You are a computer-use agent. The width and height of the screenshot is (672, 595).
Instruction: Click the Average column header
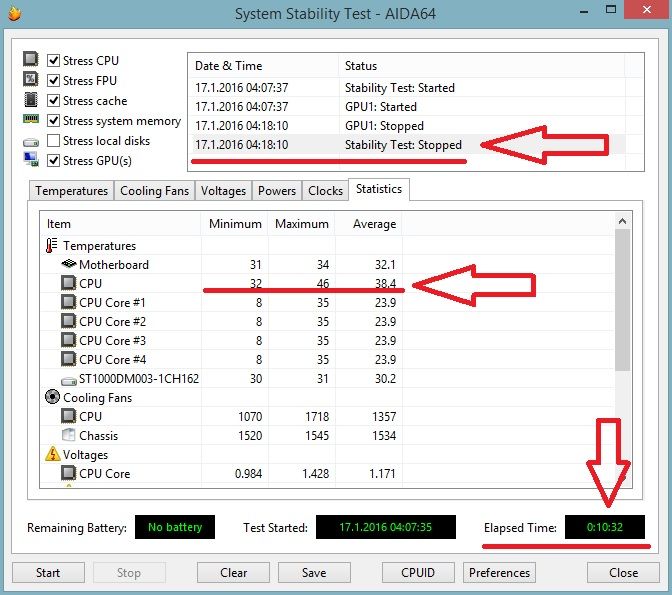pos(369,224)
